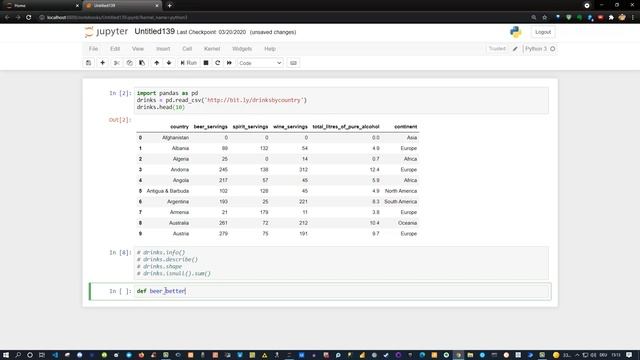The image size is (640, 360).
Task: Open the Help menu
Action: 270,49
